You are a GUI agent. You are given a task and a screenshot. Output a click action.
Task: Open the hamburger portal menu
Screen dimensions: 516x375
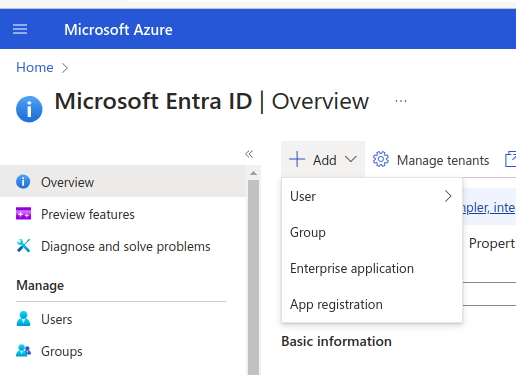[x=20, y=29]
